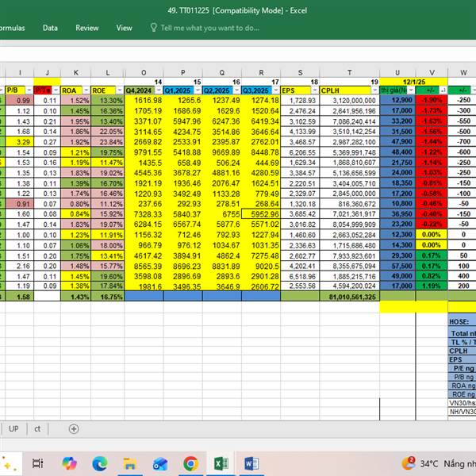Select the Q2,2025 cell 8831.89
Screen dimensions: 476x476
[x=222, y=266]
